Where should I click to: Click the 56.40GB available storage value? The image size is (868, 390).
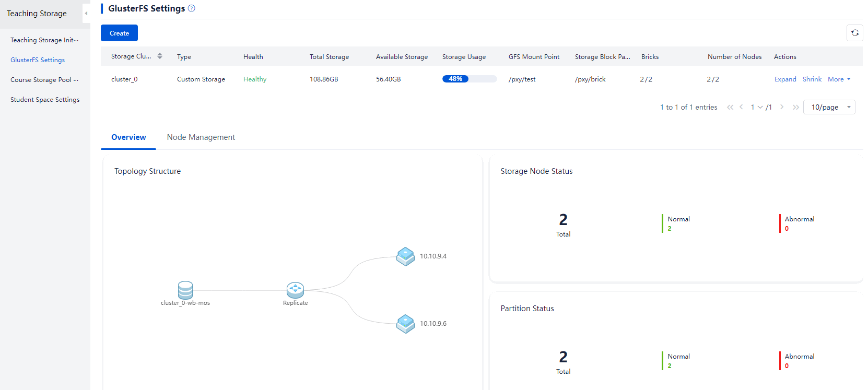(x=389, y=79)
